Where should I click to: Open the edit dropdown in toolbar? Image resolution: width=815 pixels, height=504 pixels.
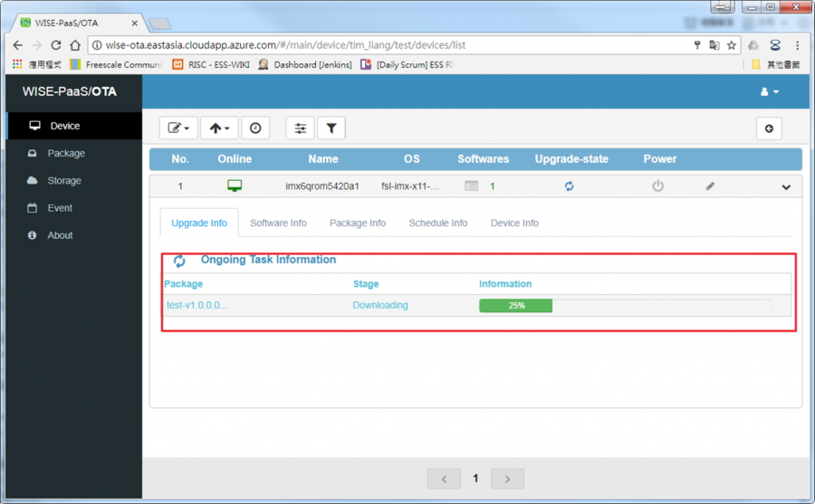point(178,128)
